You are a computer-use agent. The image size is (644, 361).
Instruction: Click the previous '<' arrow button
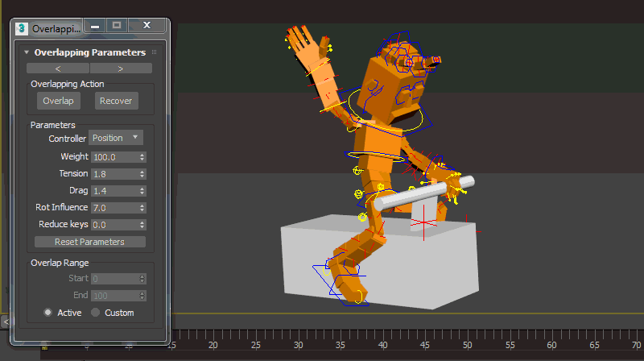[x=58, y=68]
